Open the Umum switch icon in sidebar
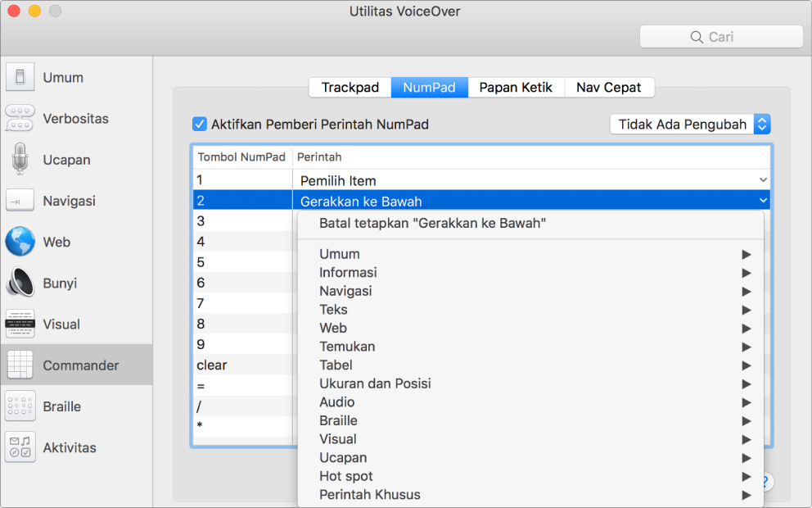 (x=20, y=78)
